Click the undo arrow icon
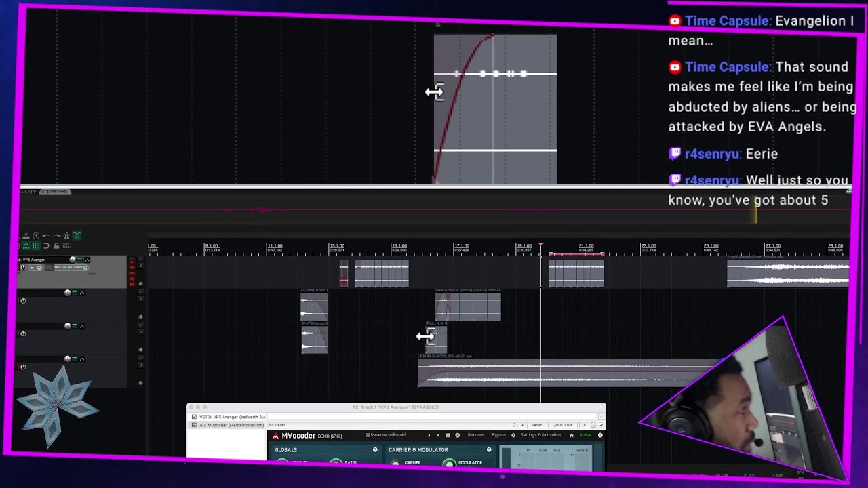The height and width of the screenshot is (488, 868). point(46,236)
